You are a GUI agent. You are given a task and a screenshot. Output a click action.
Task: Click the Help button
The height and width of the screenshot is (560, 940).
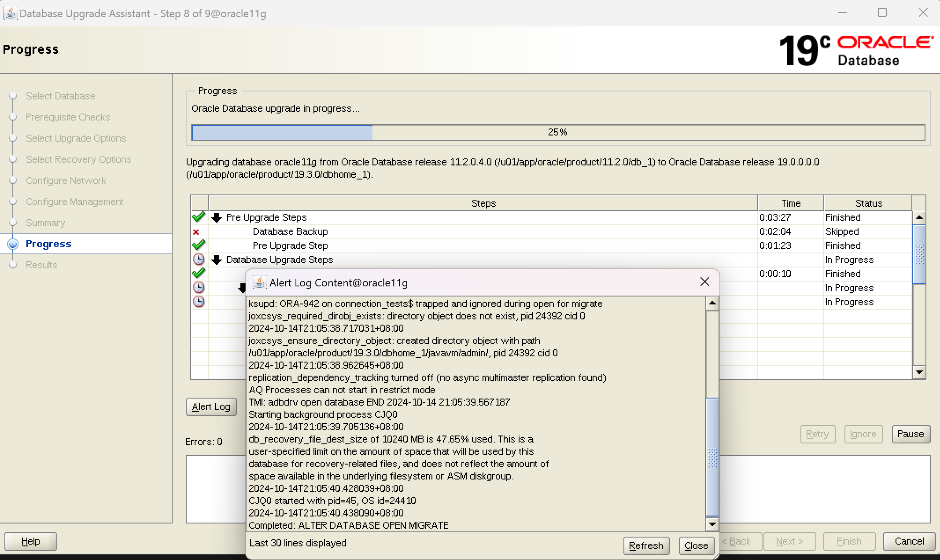[30, 541]
